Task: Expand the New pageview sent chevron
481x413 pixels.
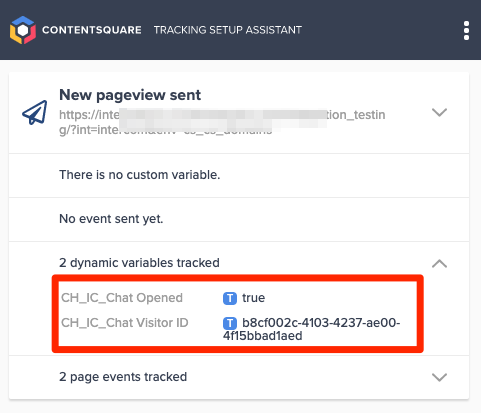Action: (439, 112)
